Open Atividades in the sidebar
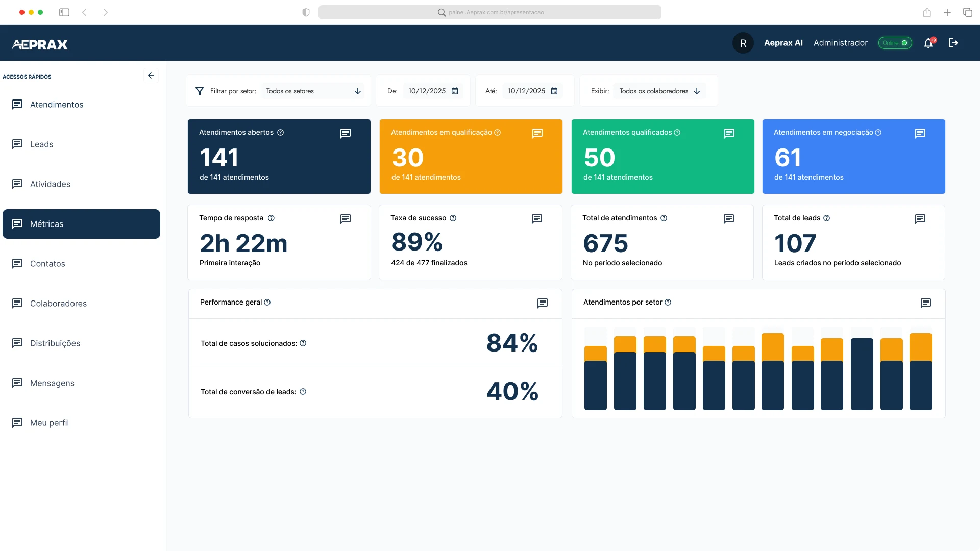980x551 pixels. [81, 184]
